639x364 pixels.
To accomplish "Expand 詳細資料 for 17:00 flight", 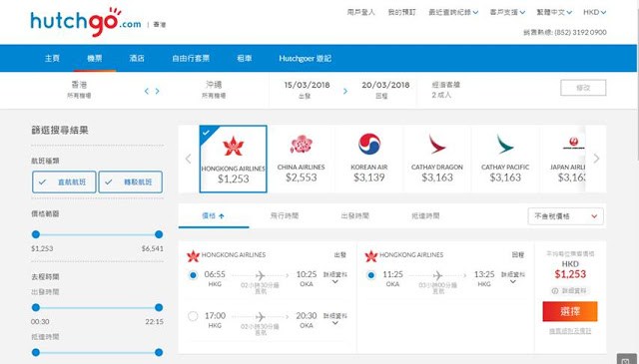I will tap(335, 319).
